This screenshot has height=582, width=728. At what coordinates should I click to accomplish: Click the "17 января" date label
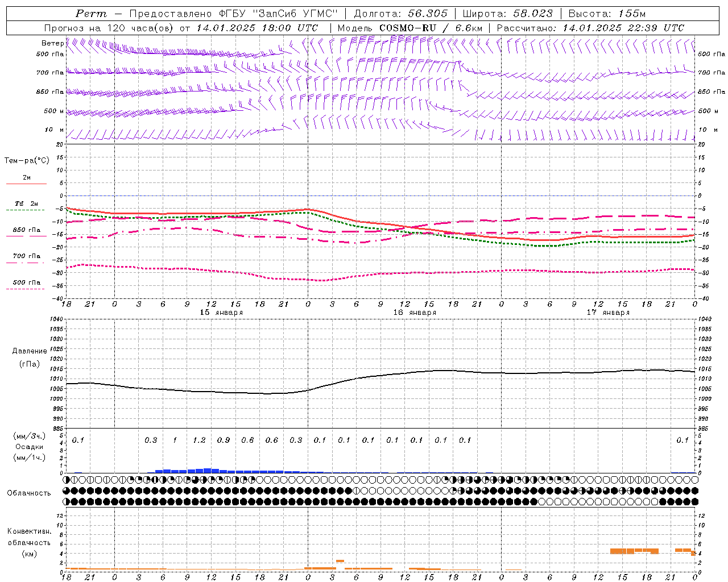(608, 313)
